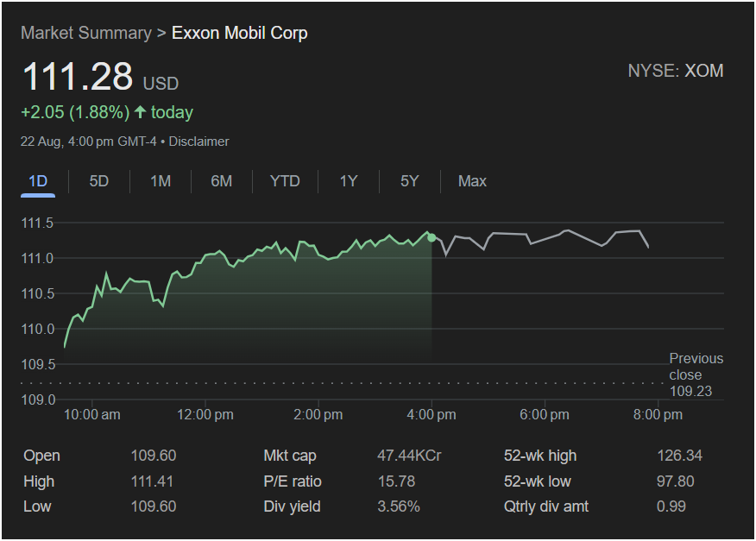Open the 5Y chart range
Viewport: 756px width, 541px height.
(409, 181)
